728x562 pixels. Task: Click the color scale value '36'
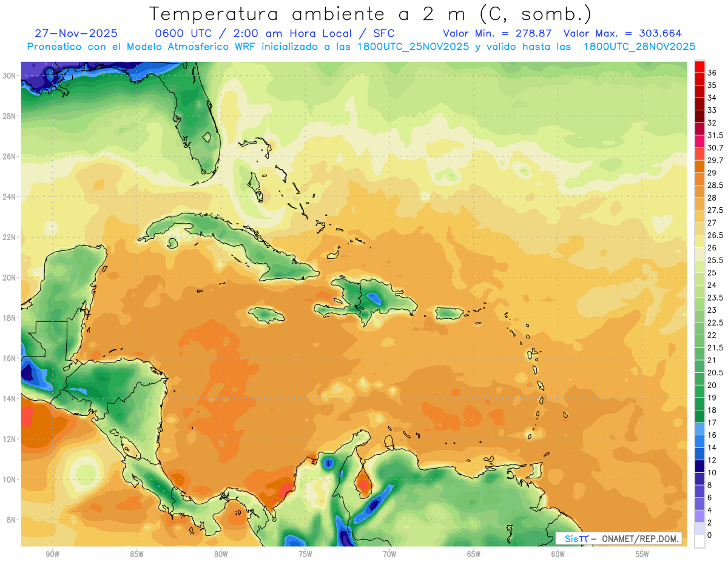click(712, 73)
